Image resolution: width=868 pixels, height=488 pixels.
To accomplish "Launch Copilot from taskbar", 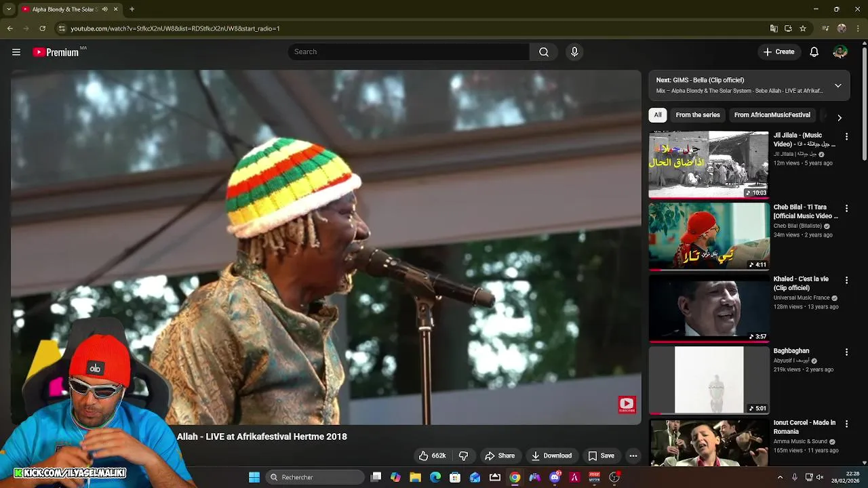I will [395, 477].
